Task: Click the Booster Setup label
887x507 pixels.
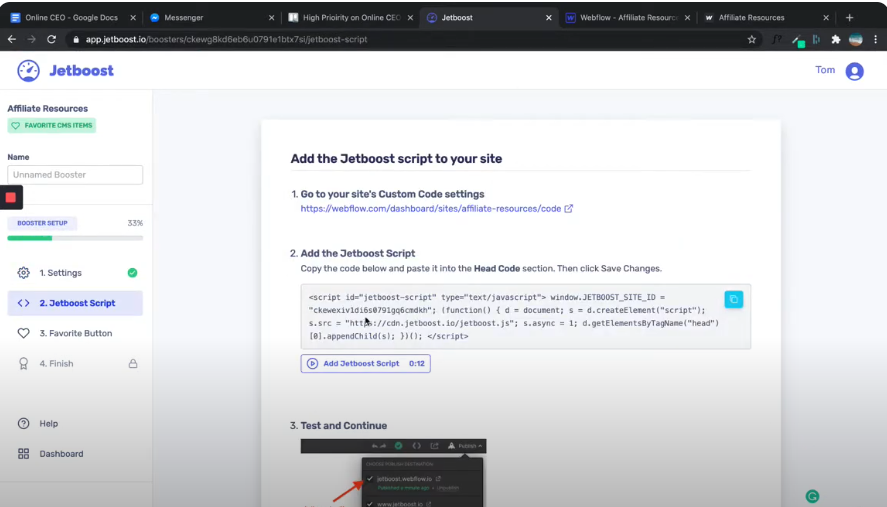Action: coord(42,223)
